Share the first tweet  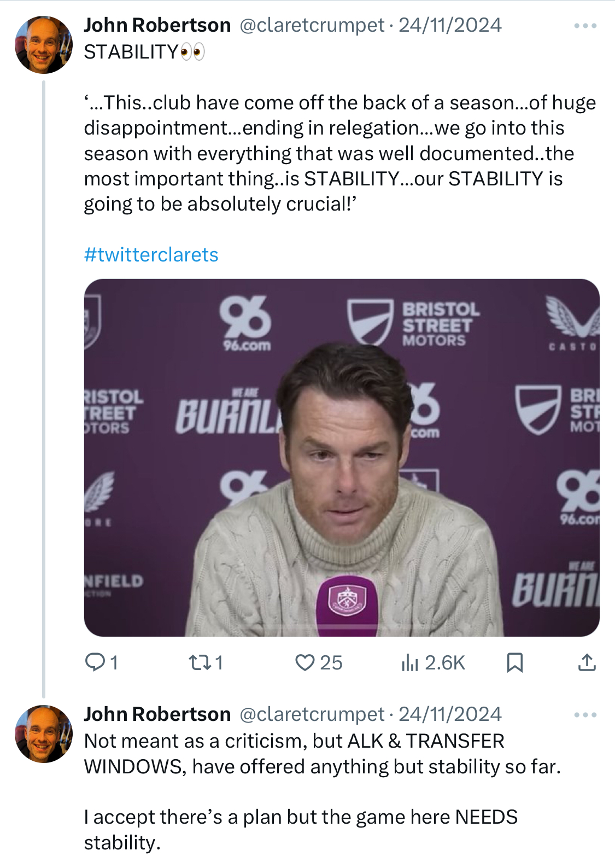587,662
